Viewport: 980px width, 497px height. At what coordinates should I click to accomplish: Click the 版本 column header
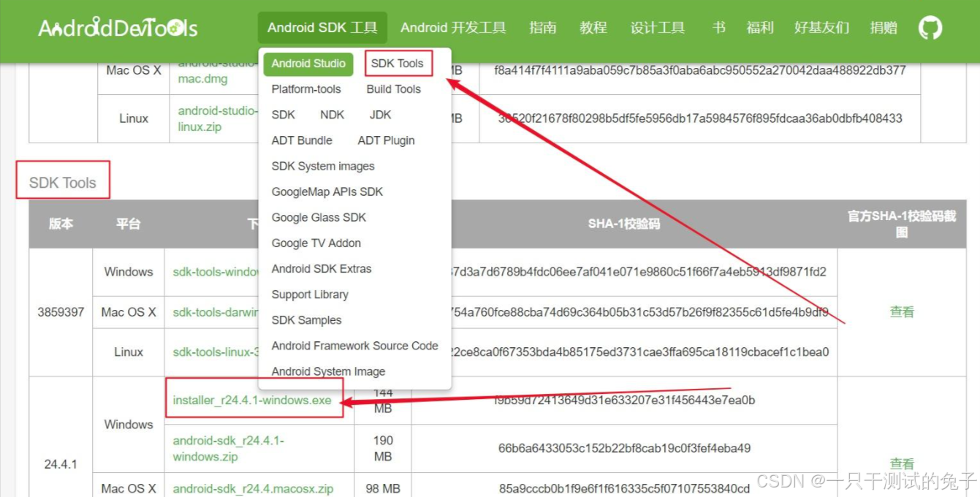[61, 224]
